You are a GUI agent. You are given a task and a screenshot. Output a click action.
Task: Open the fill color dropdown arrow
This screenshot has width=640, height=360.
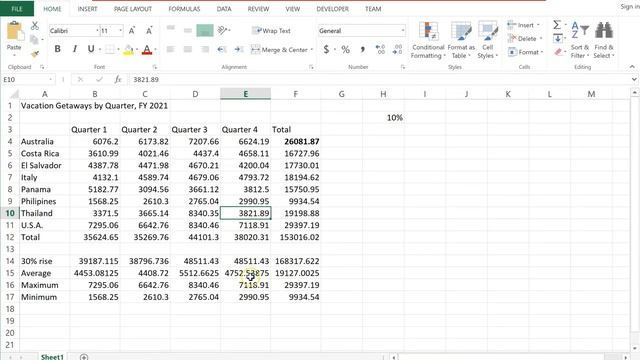pos(136,50)
